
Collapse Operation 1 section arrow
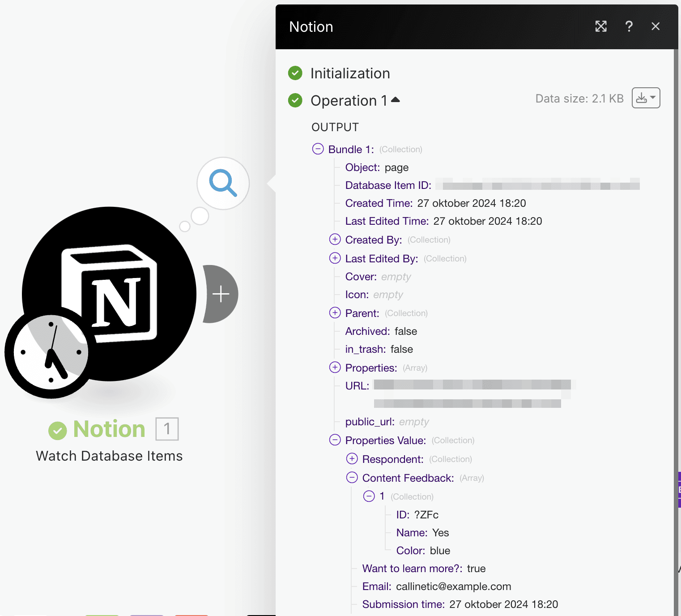(x=396, y=100)
